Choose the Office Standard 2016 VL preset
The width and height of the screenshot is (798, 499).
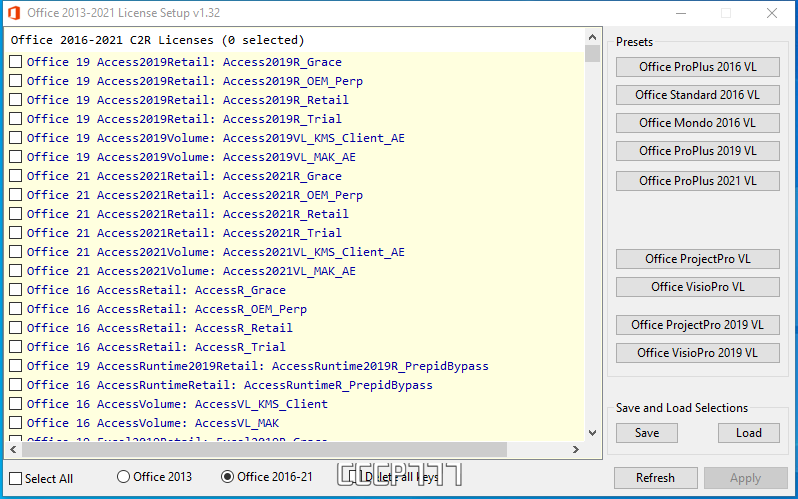[697, 95]
